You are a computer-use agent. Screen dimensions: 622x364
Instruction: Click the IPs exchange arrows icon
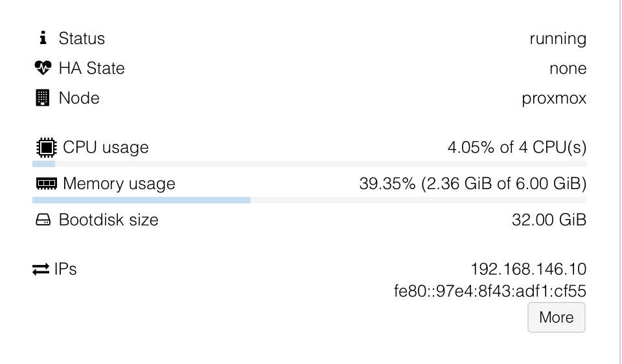point(41,269)
